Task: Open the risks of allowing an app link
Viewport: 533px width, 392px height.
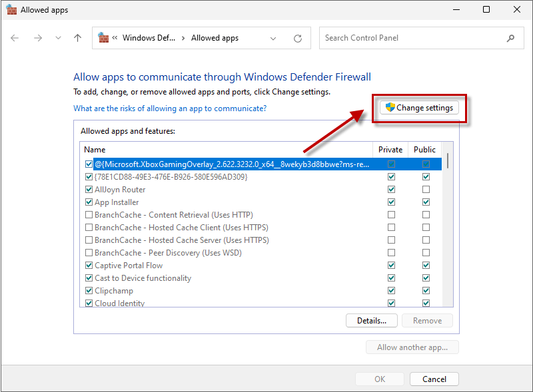Action: [170, 108]
